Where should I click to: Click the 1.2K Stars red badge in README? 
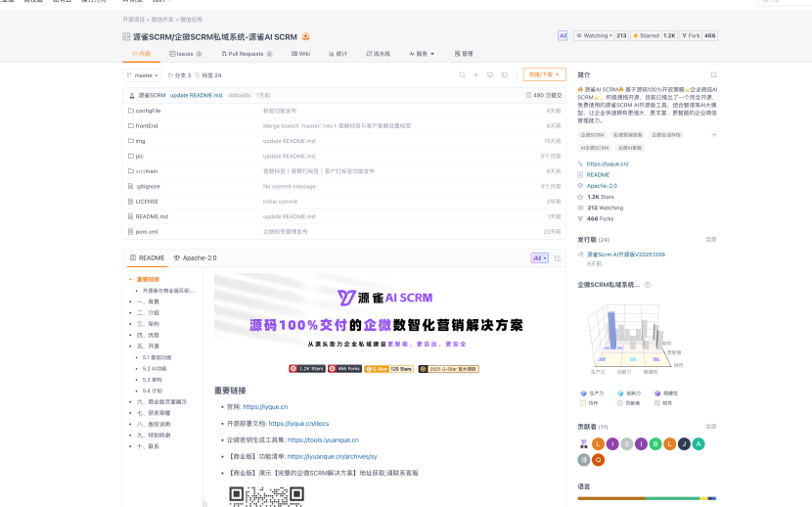tap(307, 369)
